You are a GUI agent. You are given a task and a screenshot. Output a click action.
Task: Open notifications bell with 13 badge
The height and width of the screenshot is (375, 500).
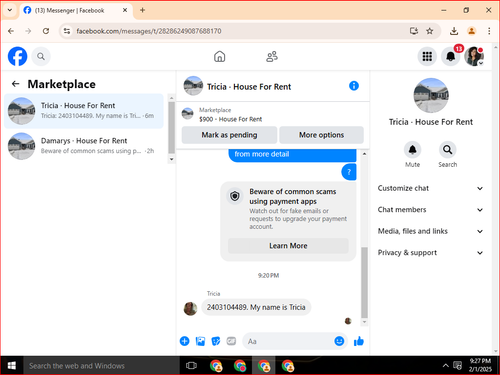[x=451, y=56]
